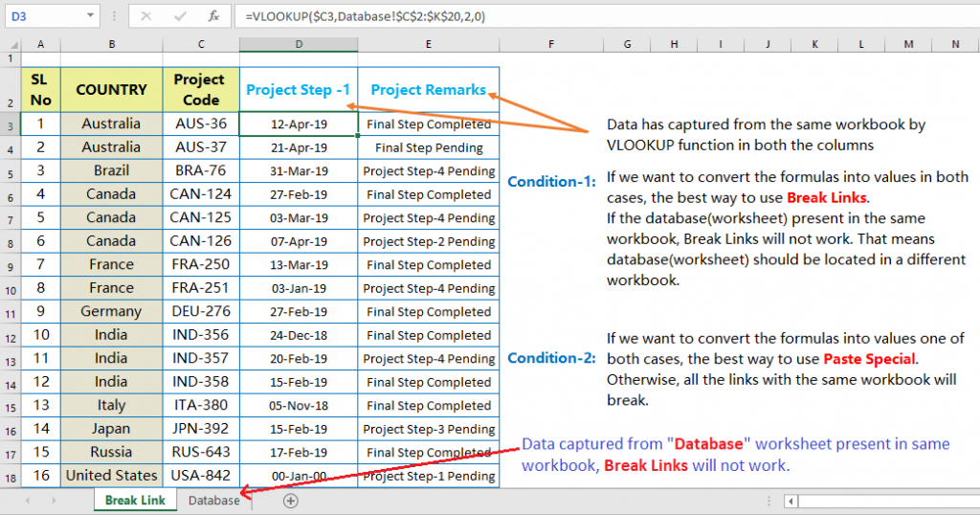980x515 pixels.
Task: Select cell with date 05-Nov-18
Action: [299, 405]
